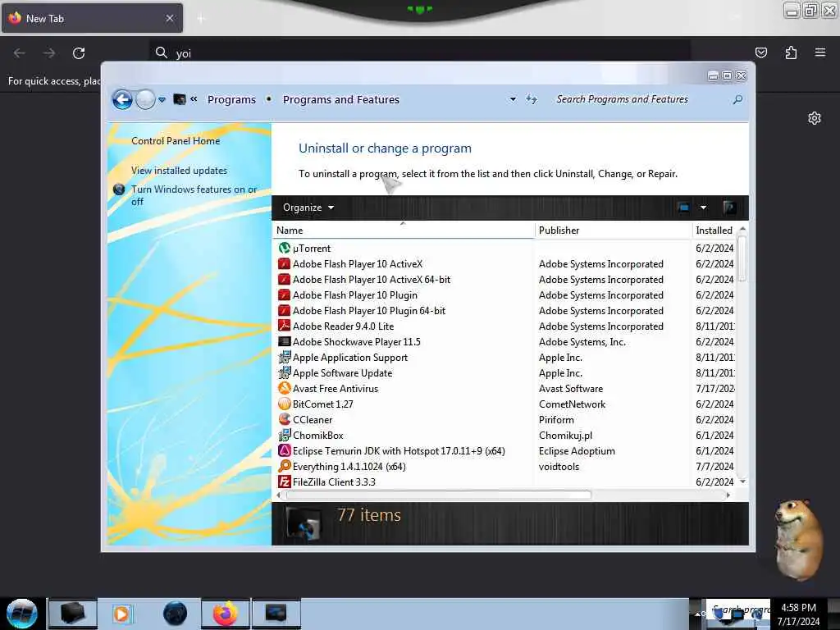Focus the Firefox address bar with 'yoi'

point(419,53)
